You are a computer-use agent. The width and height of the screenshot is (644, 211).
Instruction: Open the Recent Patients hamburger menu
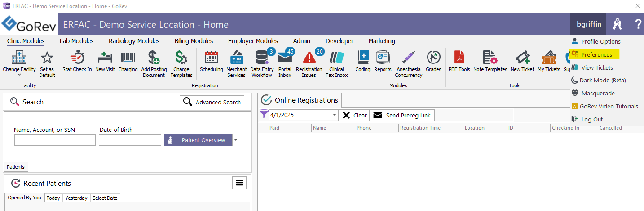coord(239,183)
